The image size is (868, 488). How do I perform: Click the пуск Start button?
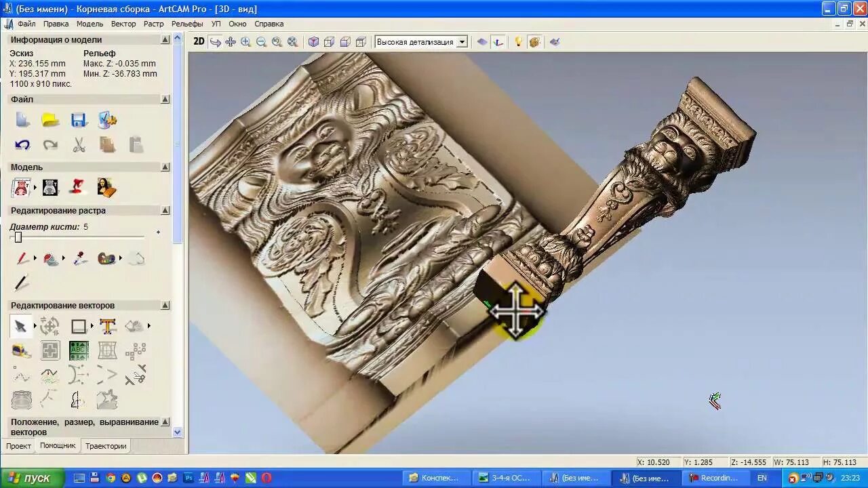(x=32, y=478)
